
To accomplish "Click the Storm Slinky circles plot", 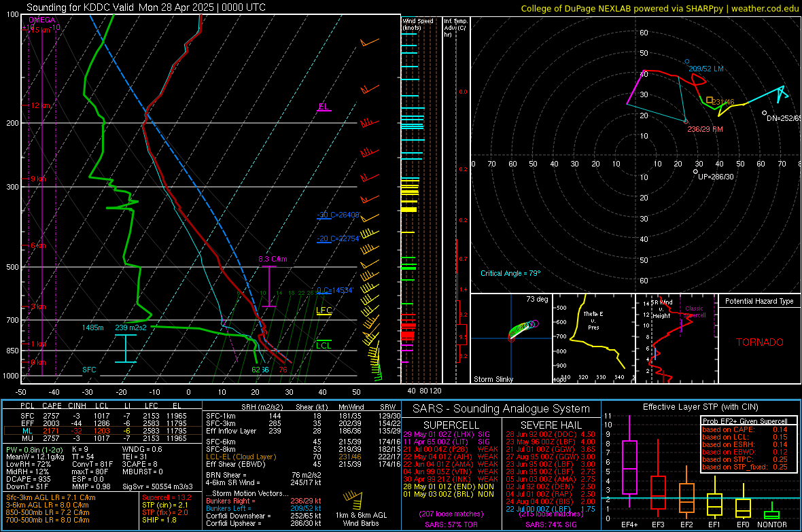I will [523, 330].
